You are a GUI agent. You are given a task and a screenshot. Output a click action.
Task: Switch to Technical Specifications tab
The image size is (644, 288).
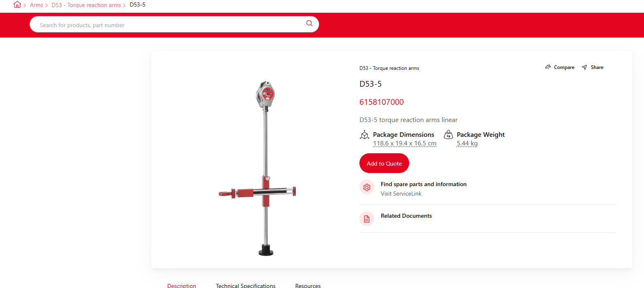tap(246, 286)
